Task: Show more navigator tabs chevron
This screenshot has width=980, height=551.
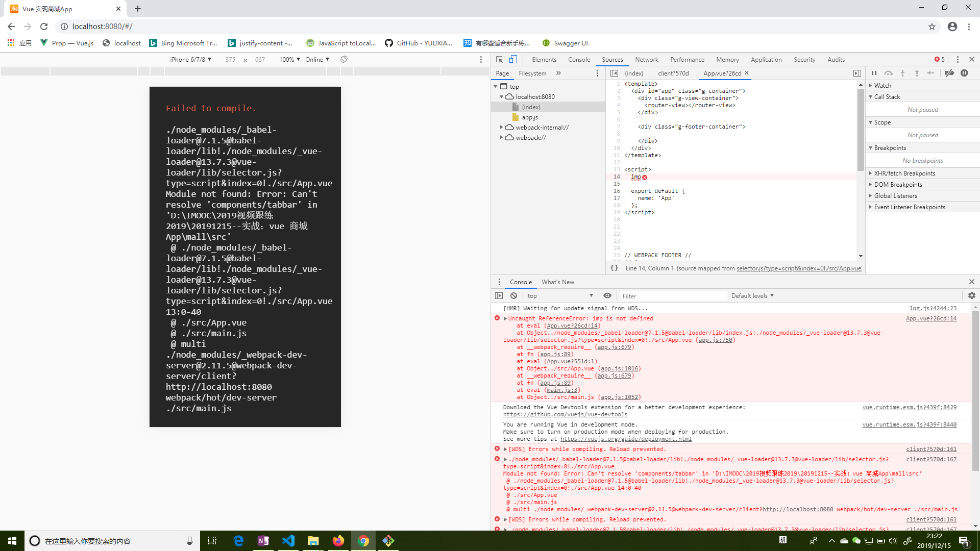Action: 559,73
